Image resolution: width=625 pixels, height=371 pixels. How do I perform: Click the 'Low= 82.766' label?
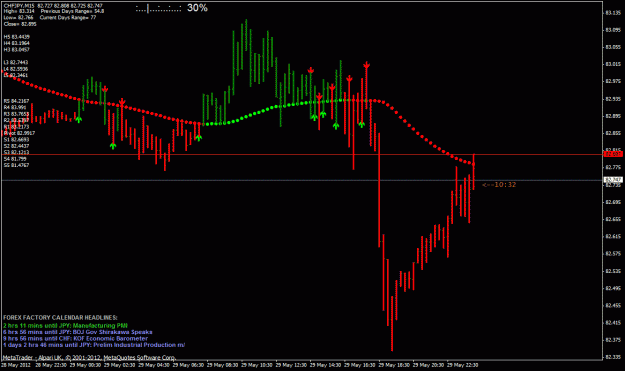(19, 18)
